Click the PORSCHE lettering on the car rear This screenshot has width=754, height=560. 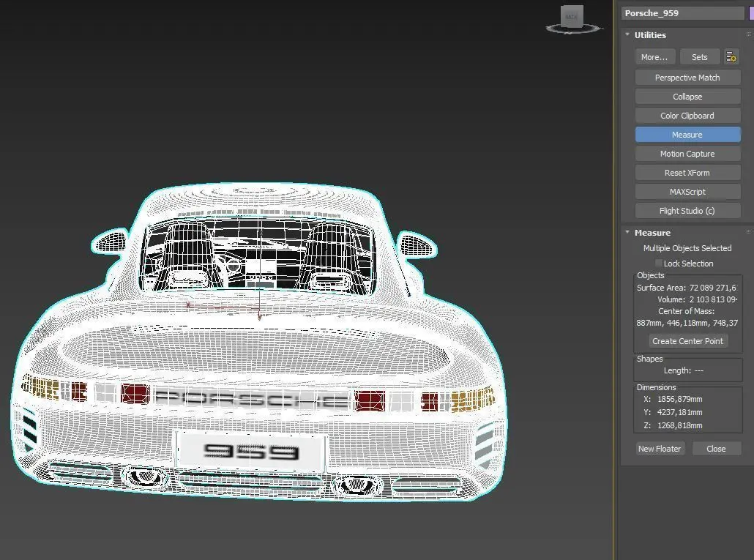(x=251, y=399)
